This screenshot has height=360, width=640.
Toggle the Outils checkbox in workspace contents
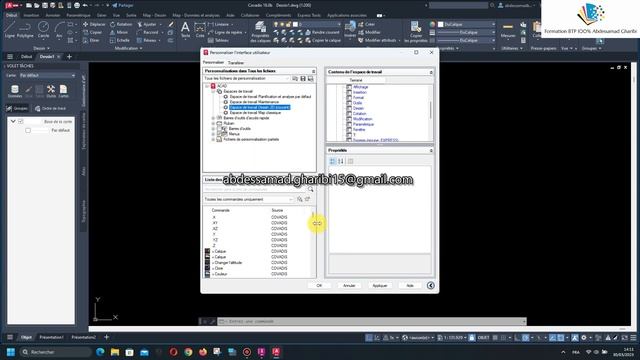(x=349, y=103)
